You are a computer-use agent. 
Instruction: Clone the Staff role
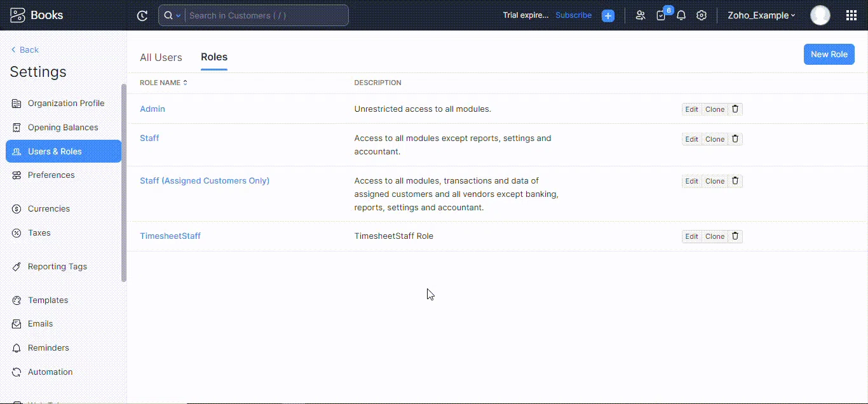coord(715,139)
